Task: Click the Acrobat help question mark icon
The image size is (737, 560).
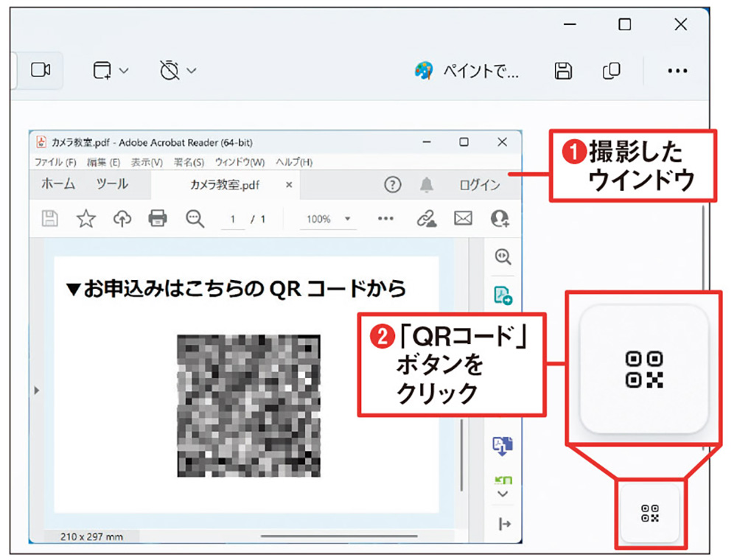Action: click(x=393, y=185)
